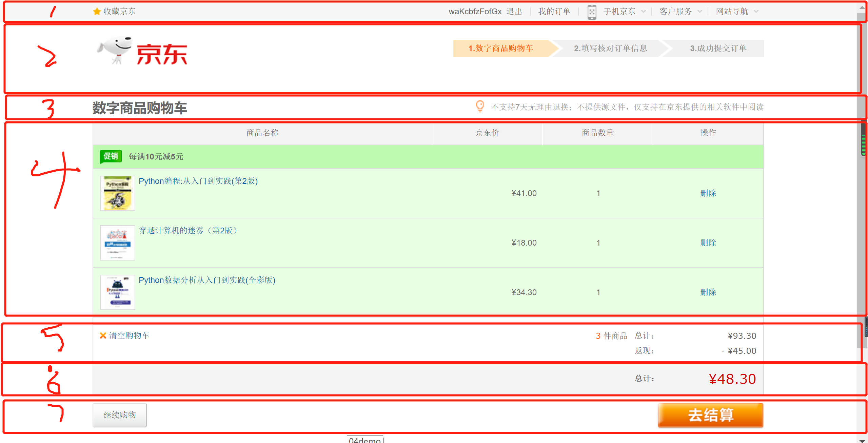This screenshot has width=868, height=443.
Task: Click the orange lightbulb tip icon
Action: tap(480, 106)
